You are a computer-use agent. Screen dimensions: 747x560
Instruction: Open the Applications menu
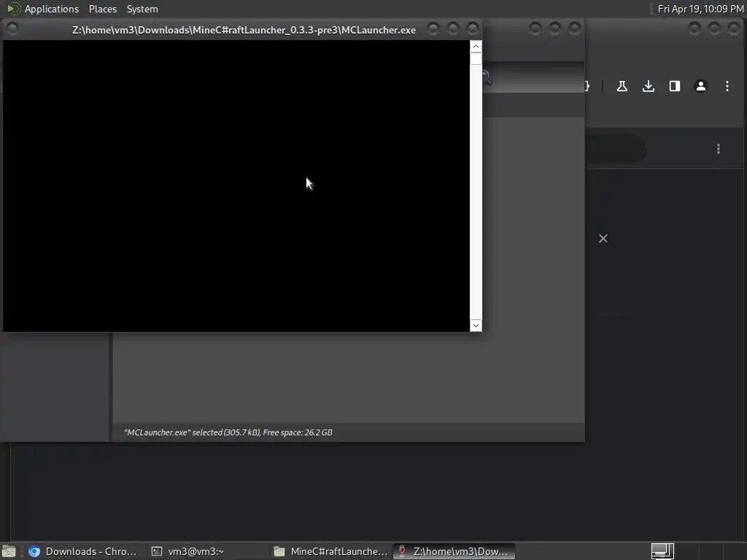52,9
